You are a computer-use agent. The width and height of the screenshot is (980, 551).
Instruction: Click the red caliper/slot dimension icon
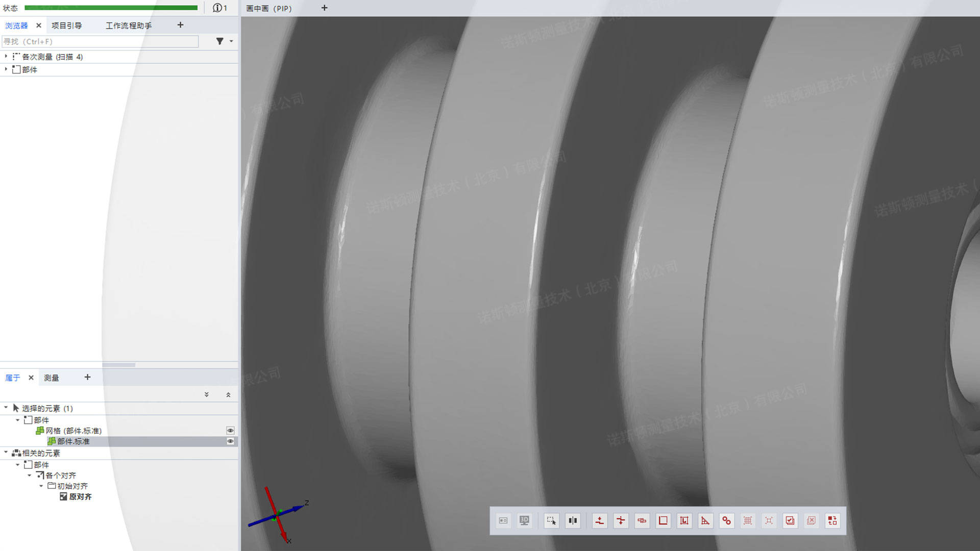(642, 521)
